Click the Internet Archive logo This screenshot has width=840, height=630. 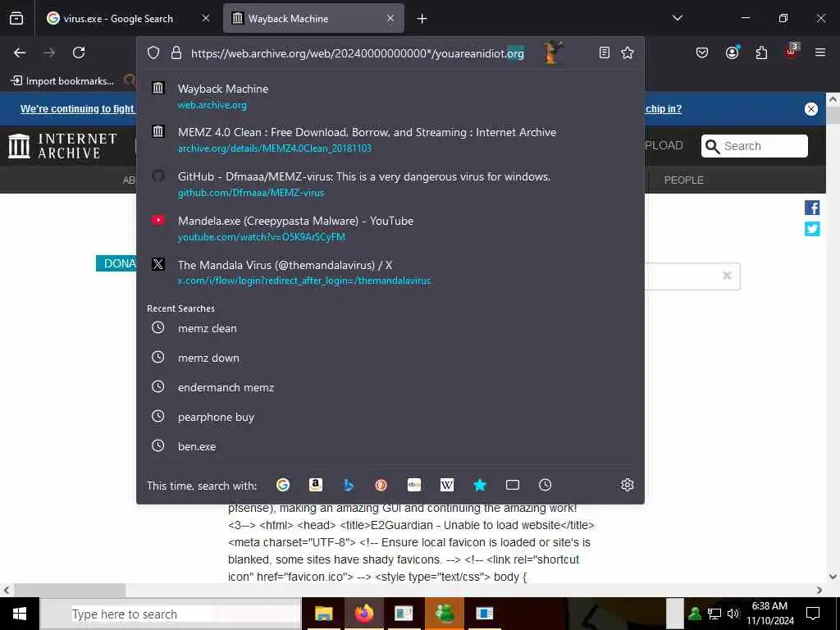pyautogui.click(x=62, y=146)
